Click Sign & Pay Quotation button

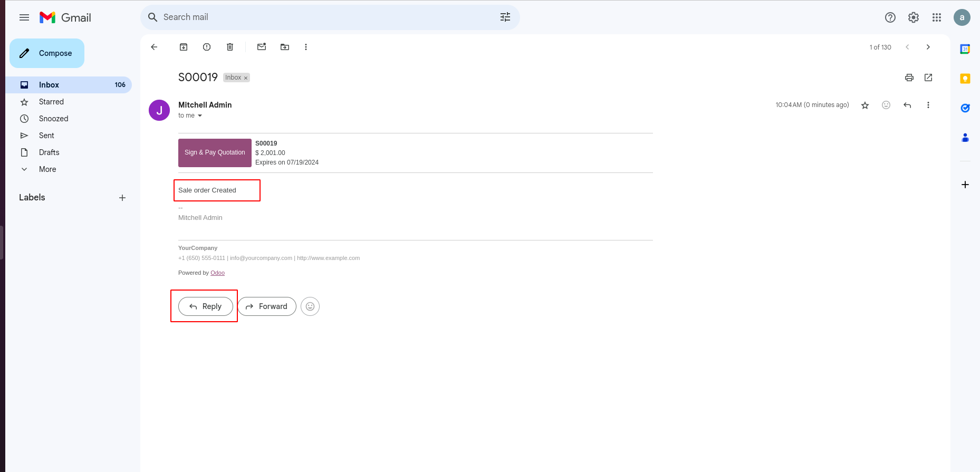coord(215,153)
